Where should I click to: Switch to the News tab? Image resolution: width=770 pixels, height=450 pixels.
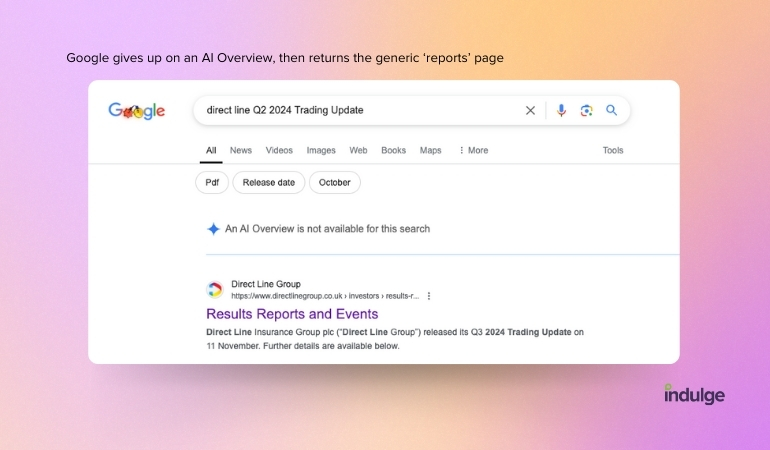click(x=241, y=150)
